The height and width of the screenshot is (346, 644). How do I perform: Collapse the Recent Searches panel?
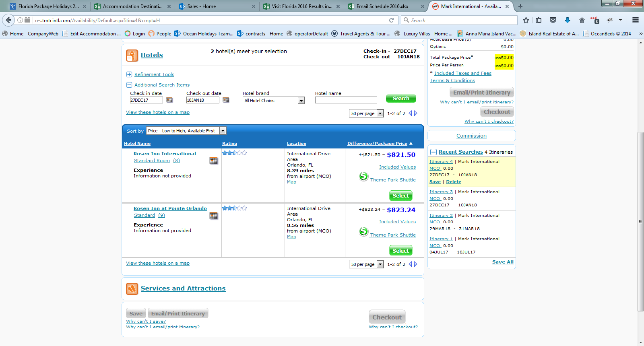click(433, 152)
